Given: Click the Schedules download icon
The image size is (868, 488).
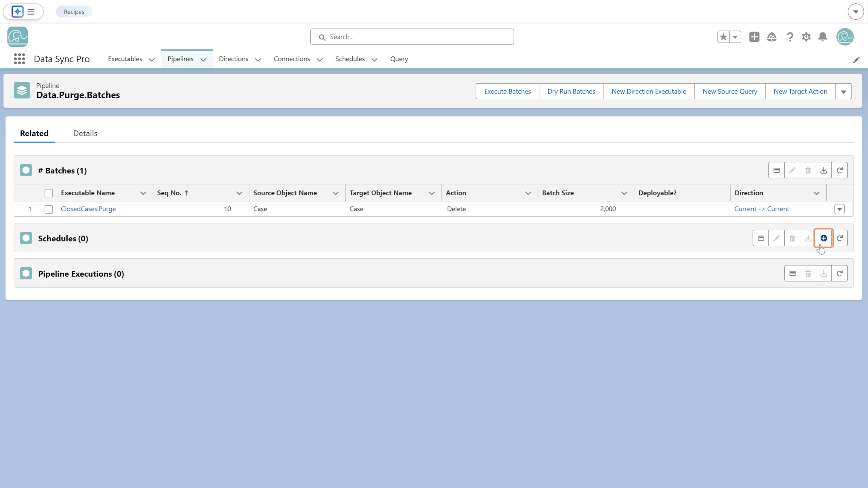Looking at the screenshot, I should (x=808, y=238).
